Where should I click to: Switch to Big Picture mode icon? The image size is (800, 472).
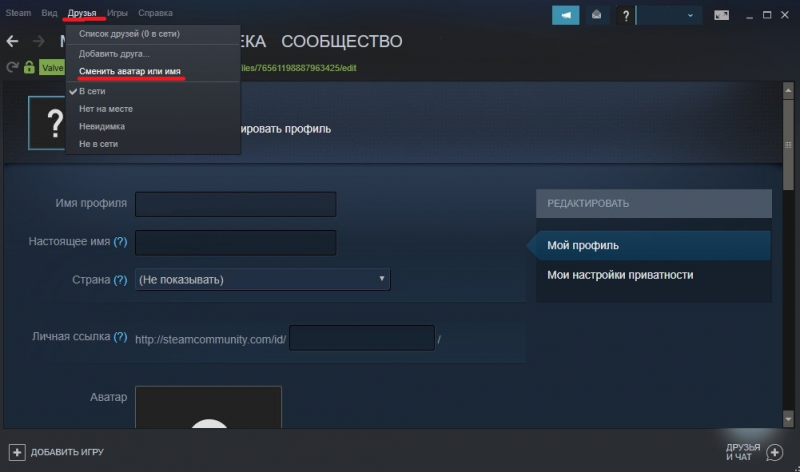[721, 15]
